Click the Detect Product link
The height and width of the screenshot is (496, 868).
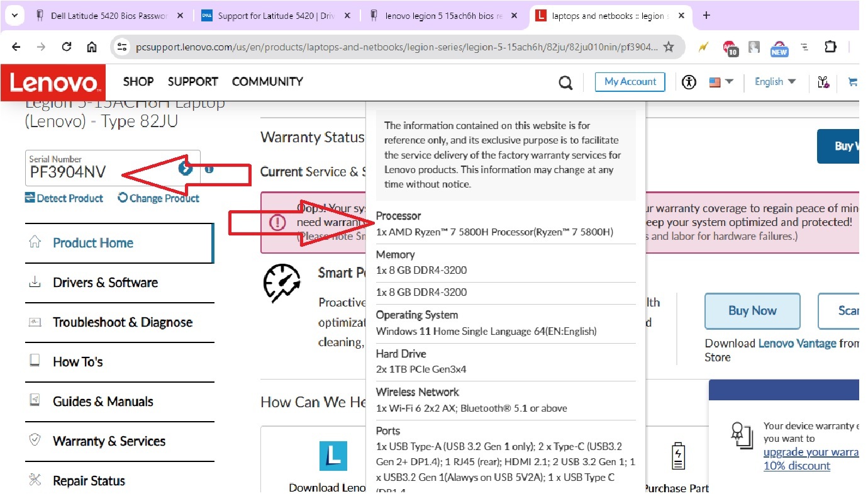pyautogui.click(x=64, y=198)
